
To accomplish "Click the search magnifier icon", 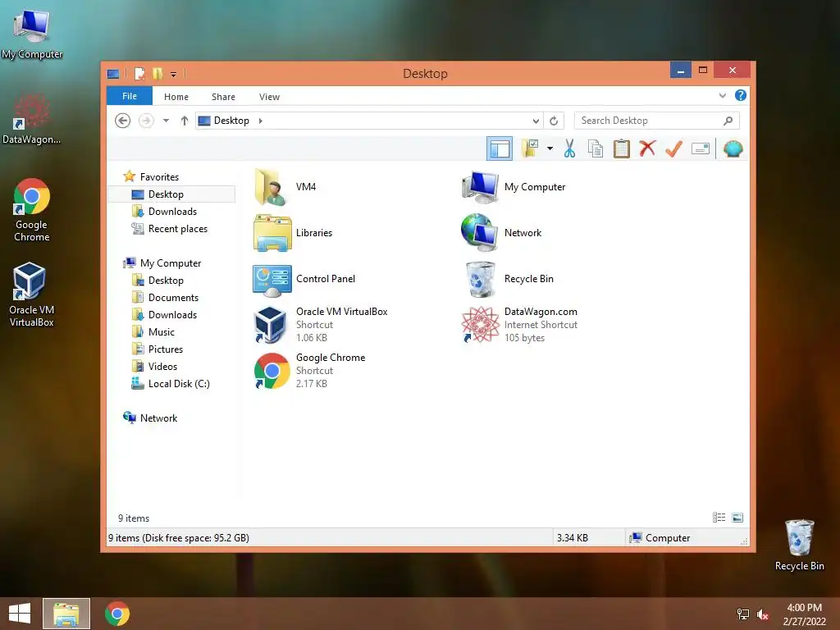I will 728,121.
